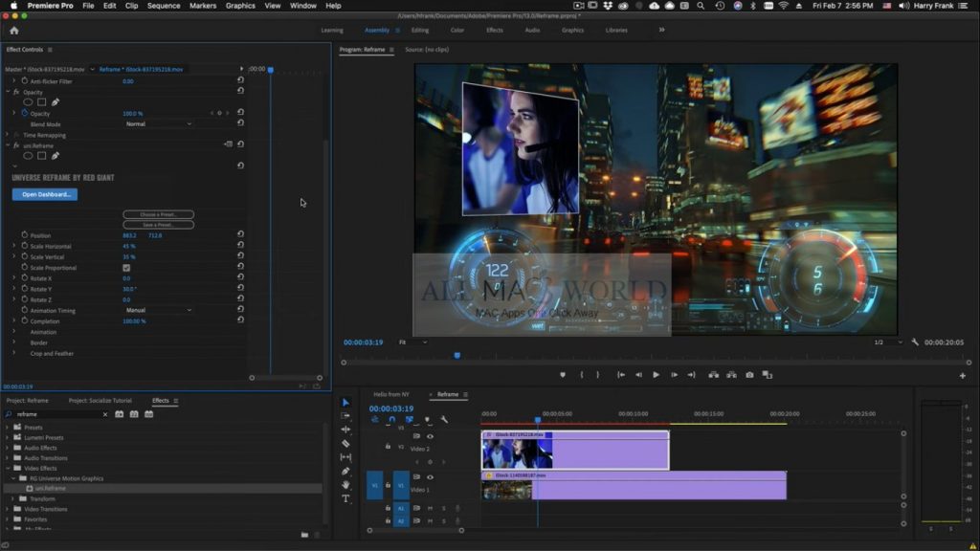Select the Track Select Forward tool
Image resolution: width=980 pixels, height=551 pixels.
point(345,415)
